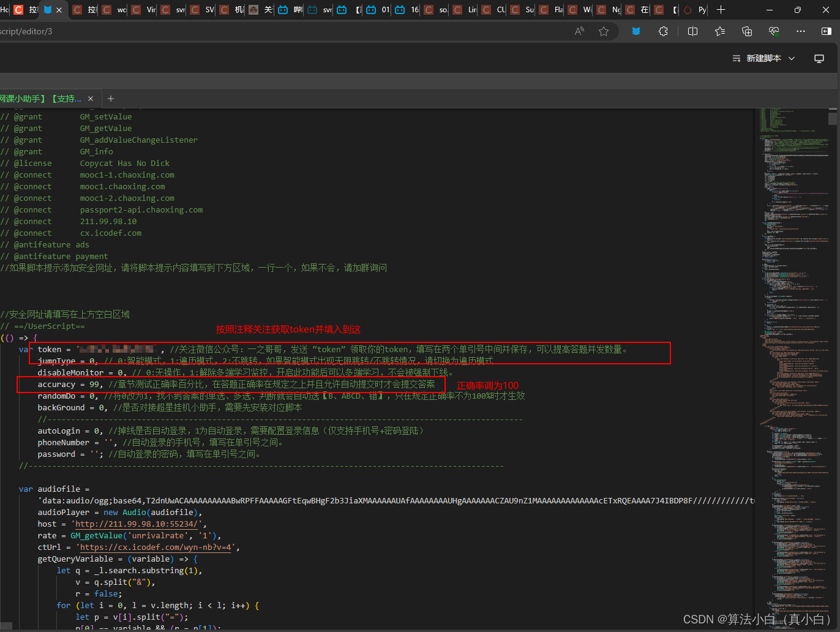Add this page to favorites with star icon
The width and height of the screenshot is (840, 632).
tap(604, 31)
